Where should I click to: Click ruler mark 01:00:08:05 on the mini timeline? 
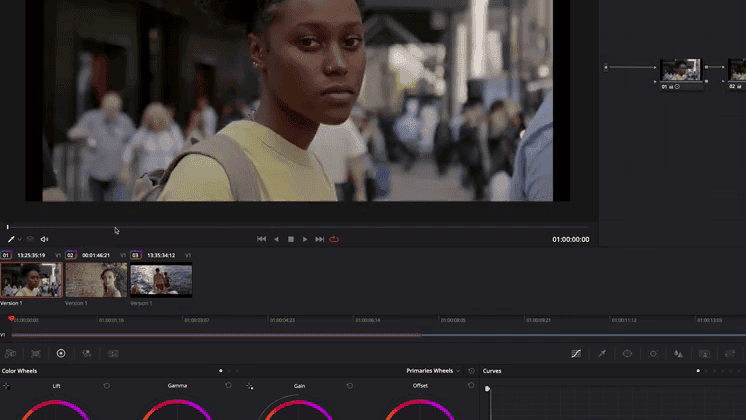point(453,320)
